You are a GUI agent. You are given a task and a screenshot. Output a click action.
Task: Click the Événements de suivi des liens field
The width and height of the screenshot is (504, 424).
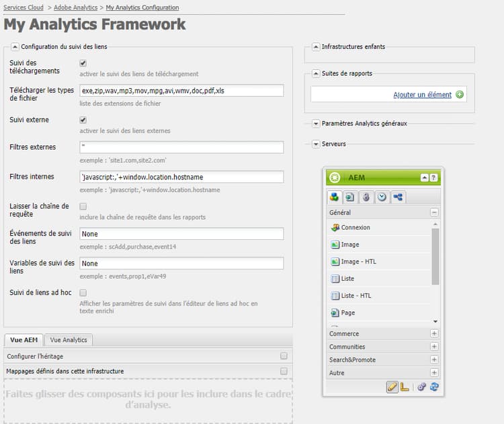coord(181,234)
